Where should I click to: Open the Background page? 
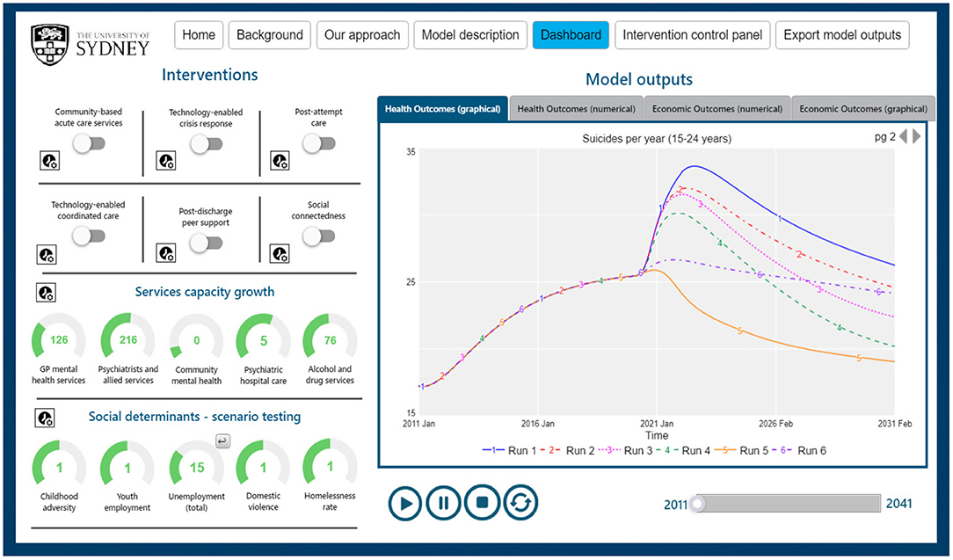pos(270,35)
